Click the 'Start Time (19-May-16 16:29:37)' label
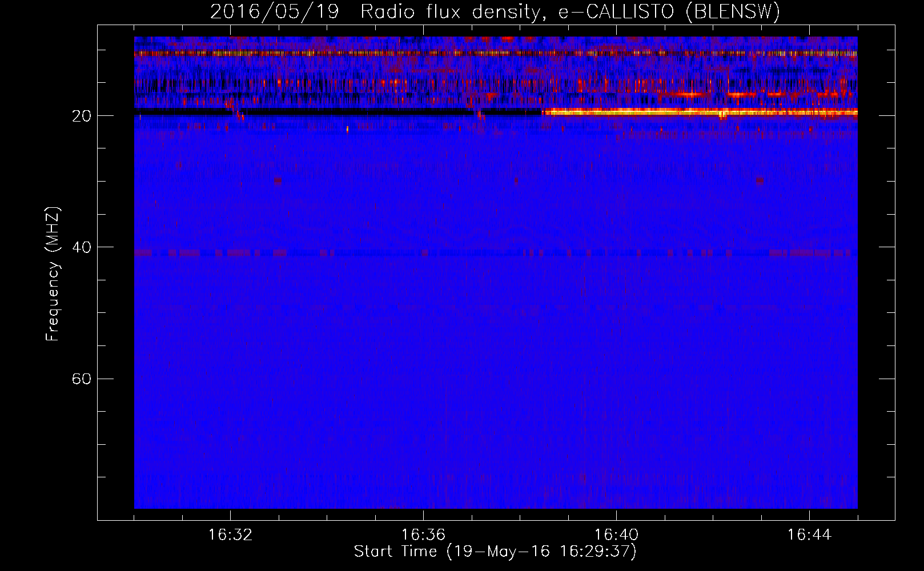This screenshot has height=571, width=924. [495, 552]
